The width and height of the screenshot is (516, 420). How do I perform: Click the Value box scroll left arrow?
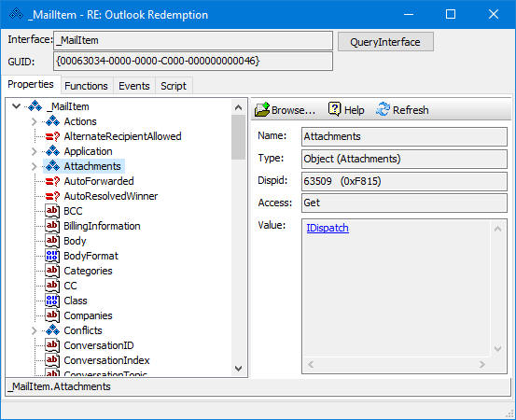coord(311,364)
